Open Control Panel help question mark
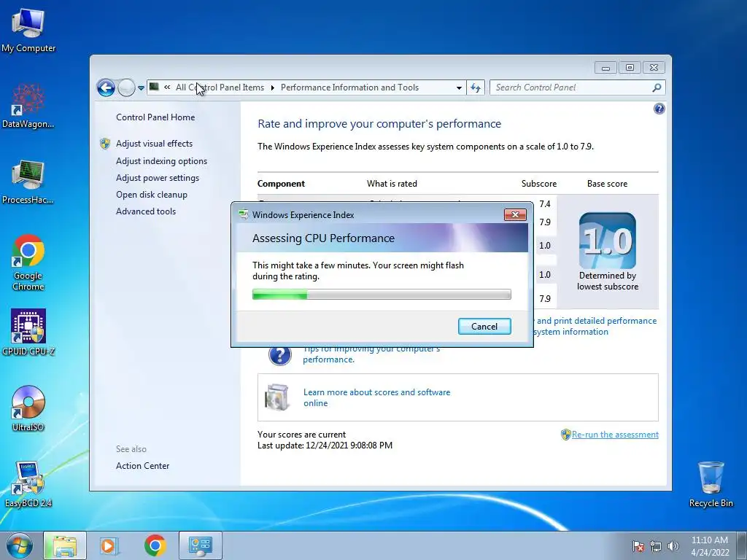This screenshot has width=747, height=560. tap(659, 109)
